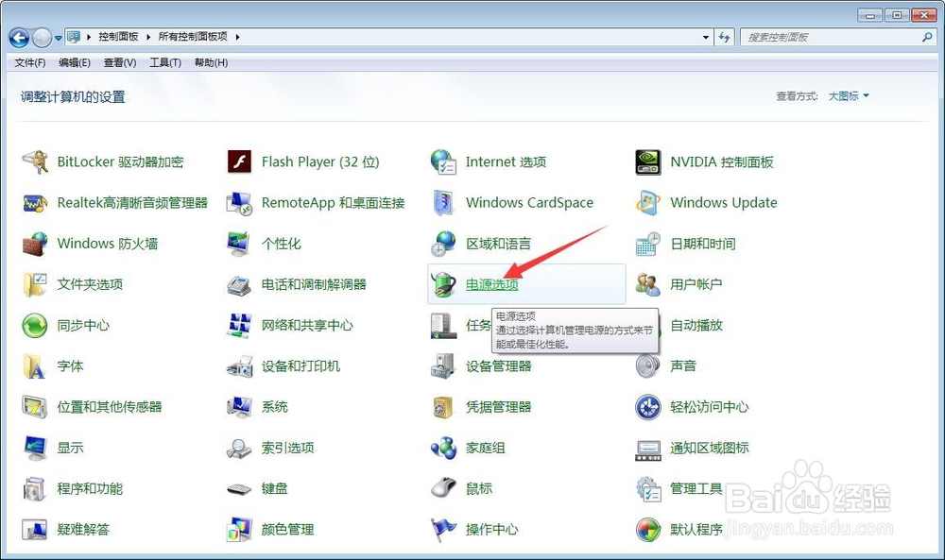Open 个性化 monitor icon
945x560 pixels.
[x=239, y=244]
